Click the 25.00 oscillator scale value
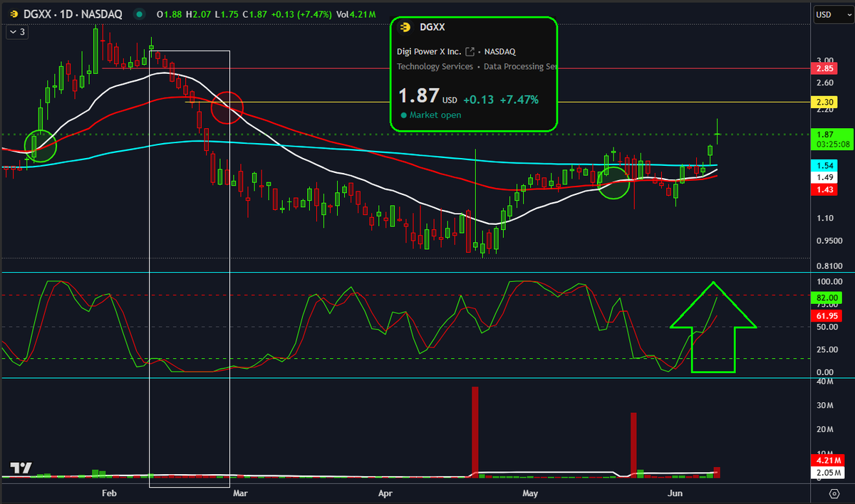Screen dimensions: 855x504 pos(826,350)
